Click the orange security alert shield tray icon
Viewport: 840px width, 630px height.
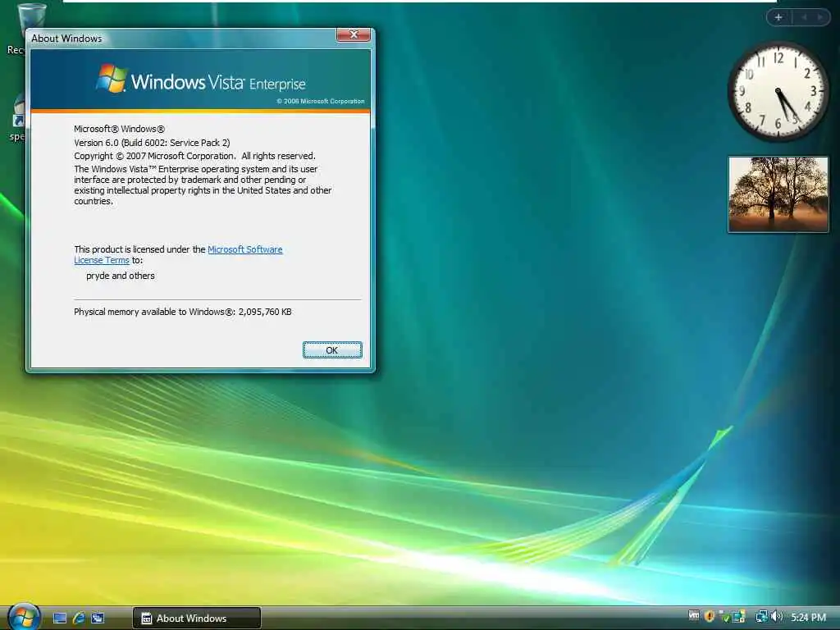pos(710,617)
